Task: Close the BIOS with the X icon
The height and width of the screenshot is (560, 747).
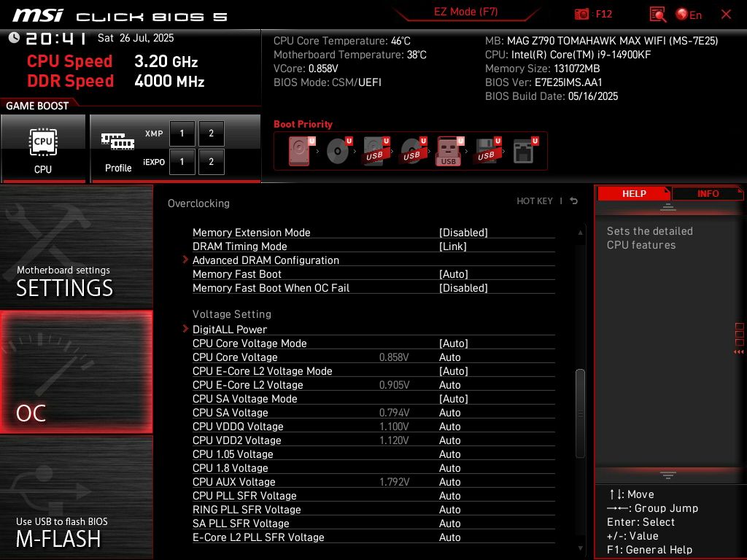Action: click(726, 15)
